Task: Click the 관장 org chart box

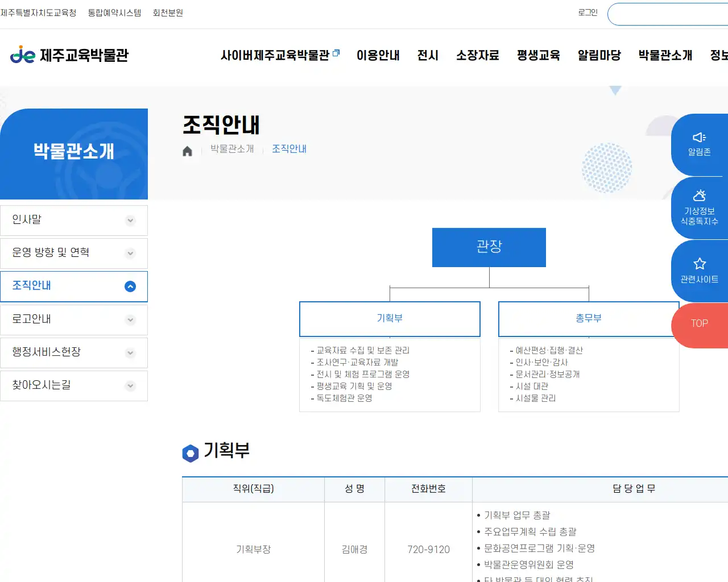Action: 489,247
